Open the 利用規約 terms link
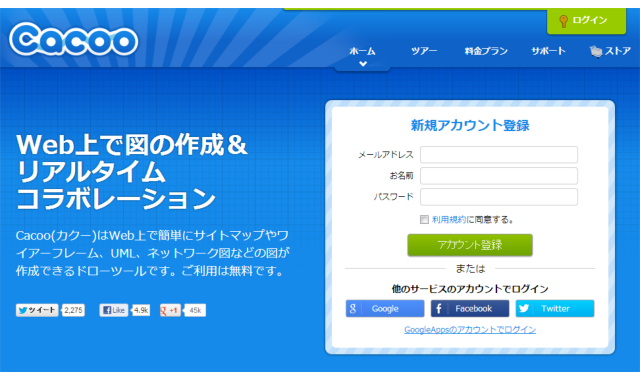Image resolution: width=640 pixels, height=380 pixels. (449, 220)
